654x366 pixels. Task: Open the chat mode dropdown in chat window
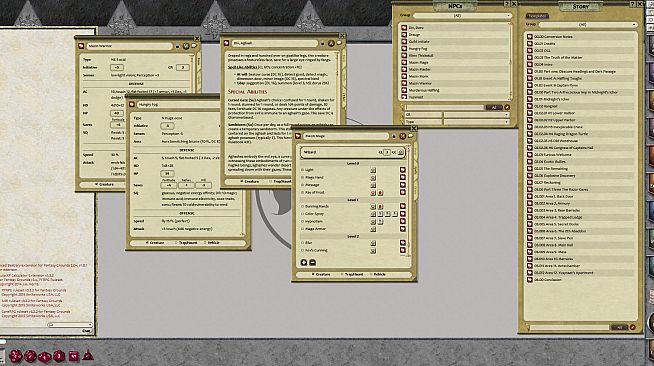70,325
